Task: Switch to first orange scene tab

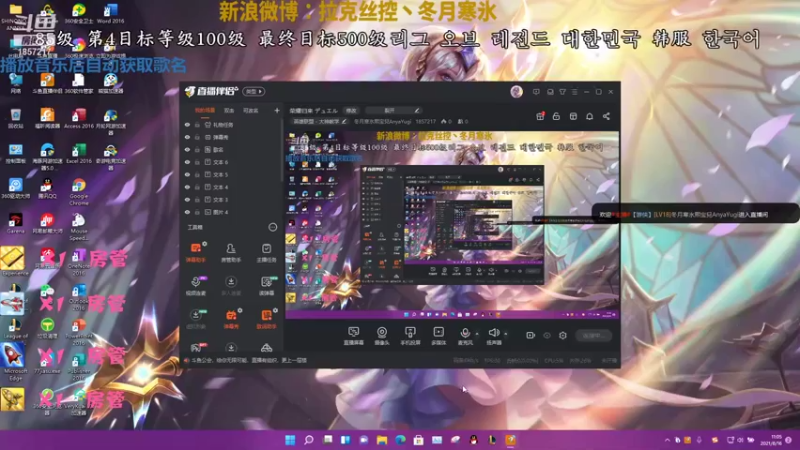Action: click(205, 110)
